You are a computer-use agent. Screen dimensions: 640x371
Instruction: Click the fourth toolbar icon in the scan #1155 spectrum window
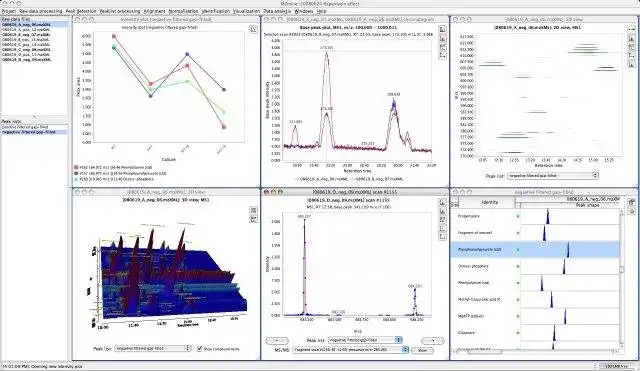(x=442, y=228)
